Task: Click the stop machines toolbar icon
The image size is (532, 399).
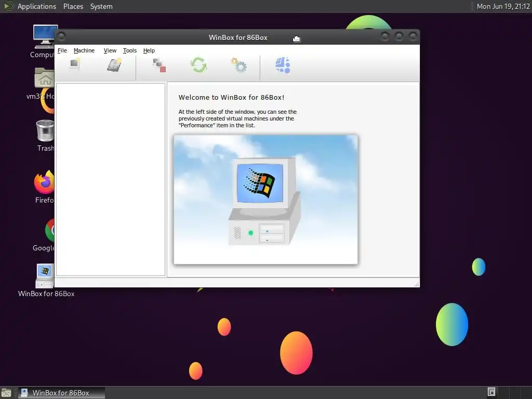Action: 159,65
